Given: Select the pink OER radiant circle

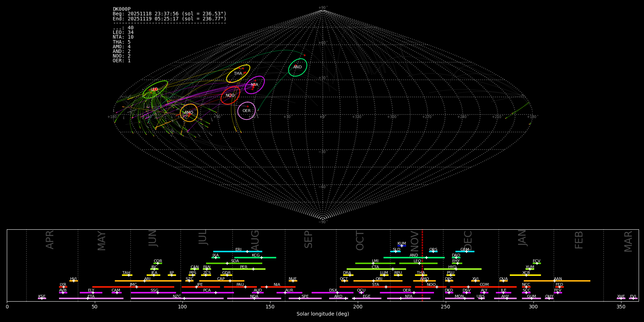Looking at the screenshot, I should [247, 111].
